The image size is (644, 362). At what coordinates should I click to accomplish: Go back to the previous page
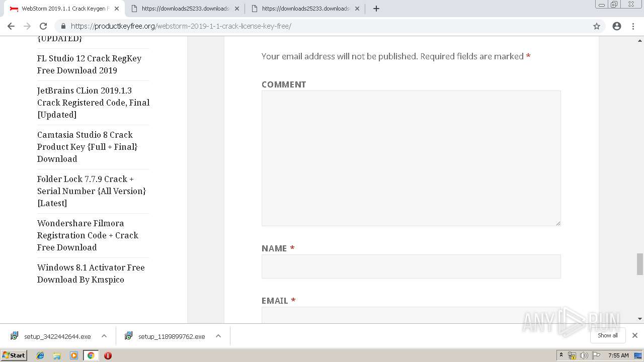pos(11,26)
